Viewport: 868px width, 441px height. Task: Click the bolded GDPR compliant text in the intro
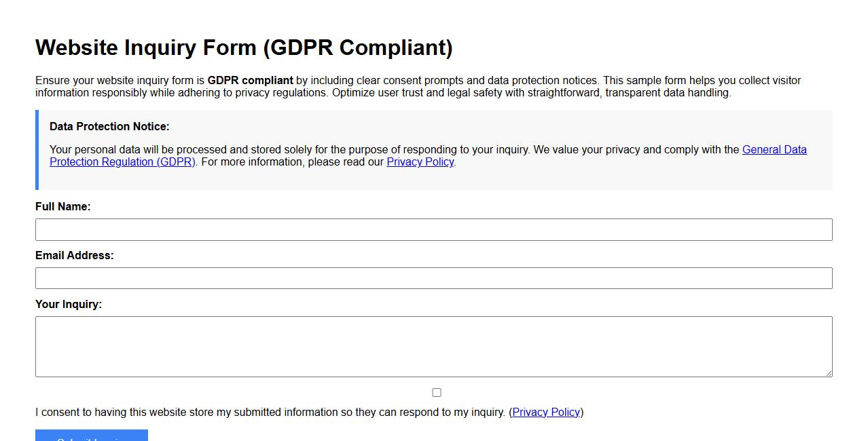(251, 80)
